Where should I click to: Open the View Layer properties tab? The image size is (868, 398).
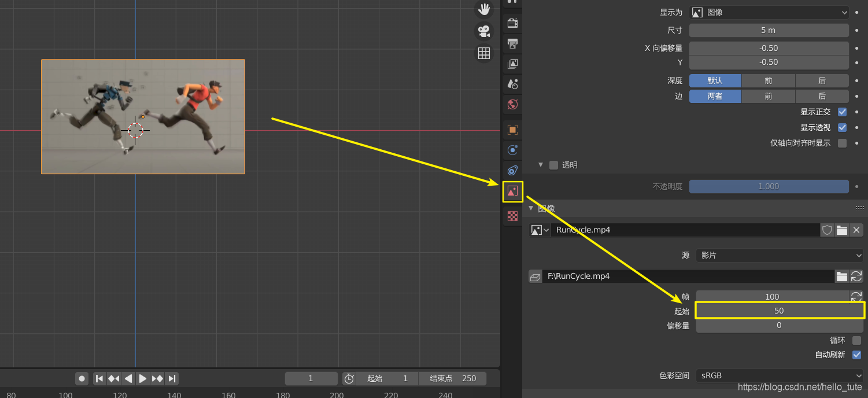(x=512, y=64)
